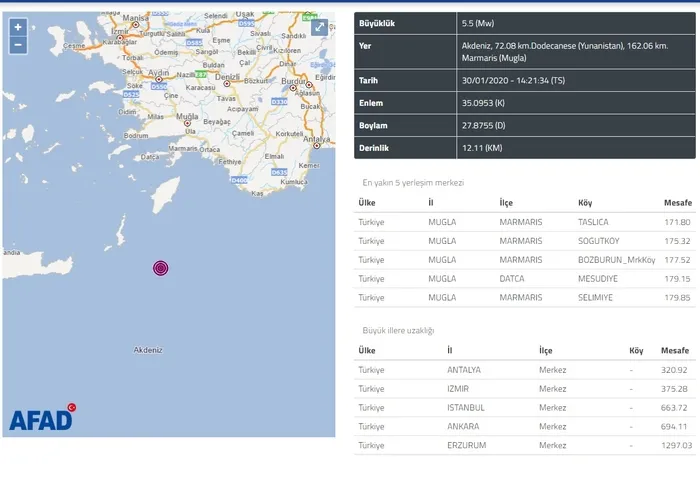The height and width of the screenshot is (478, 700).
Task: Click the İlçe header in big cities table
Action: 546,350
